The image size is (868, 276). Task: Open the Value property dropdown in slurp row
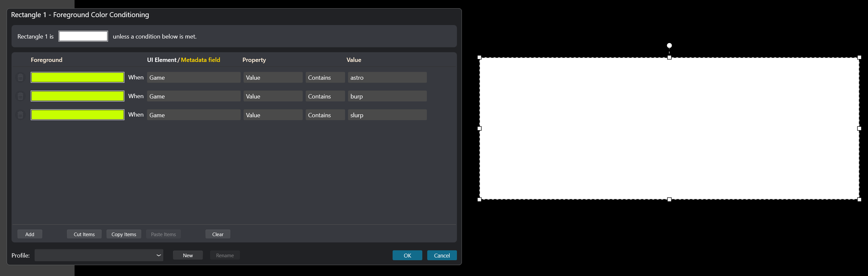(x=273, y=115)
